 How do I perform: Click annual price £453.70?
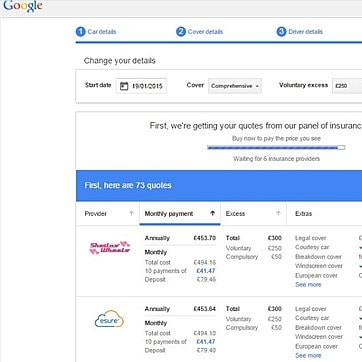pyautogui.click(x=205, y=238)
